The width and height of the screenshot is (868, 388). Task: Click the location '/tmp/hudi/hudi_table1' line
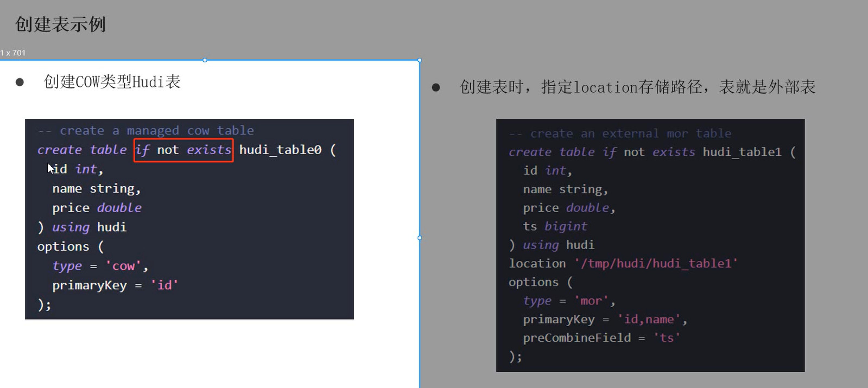(623, 264)
